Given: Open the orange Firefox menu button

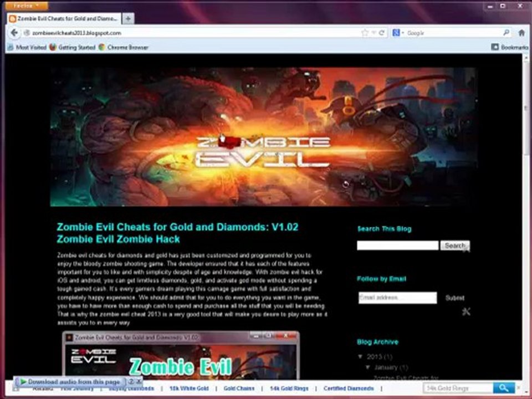Looking at the screenshot, I should pyautogui.click(x=27, y=6).
